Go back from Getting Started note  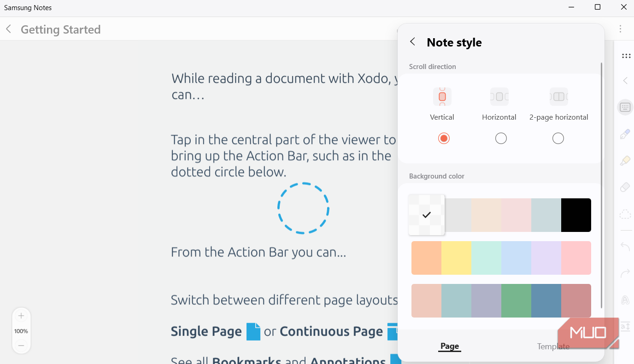click(8, 29)
